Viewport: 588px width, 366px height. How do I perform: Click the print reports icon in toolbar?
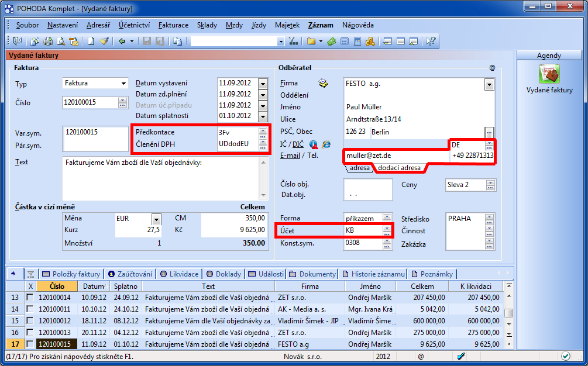click(35, 41)
